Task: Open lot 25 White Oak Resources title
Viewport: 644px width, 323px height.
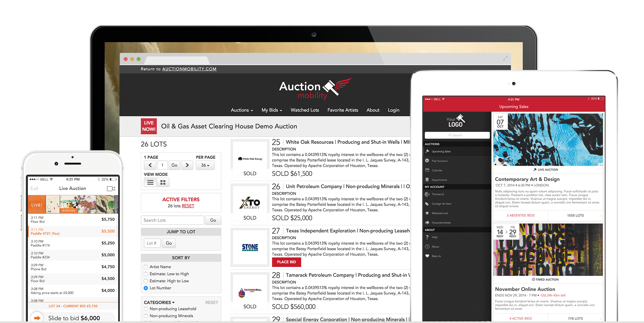Action: click(348, 142)
